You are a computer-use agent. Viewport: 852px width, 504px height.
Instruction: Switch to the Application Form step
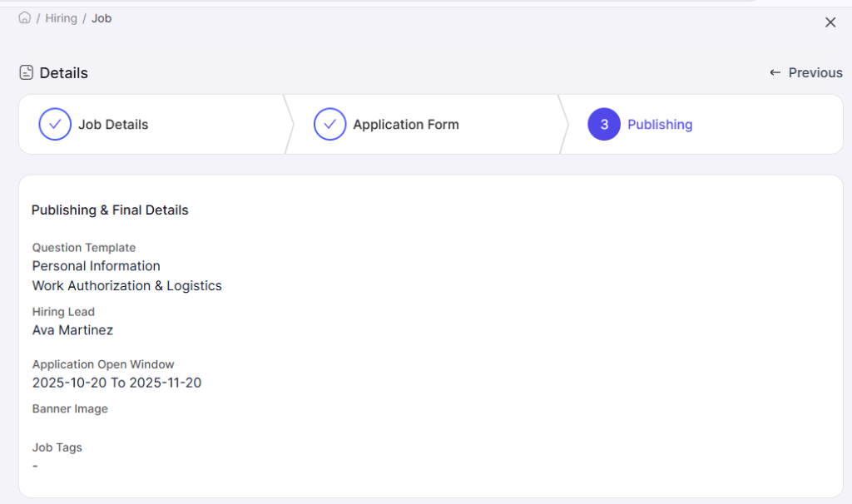pyautogui.click(x=405, y=125)
